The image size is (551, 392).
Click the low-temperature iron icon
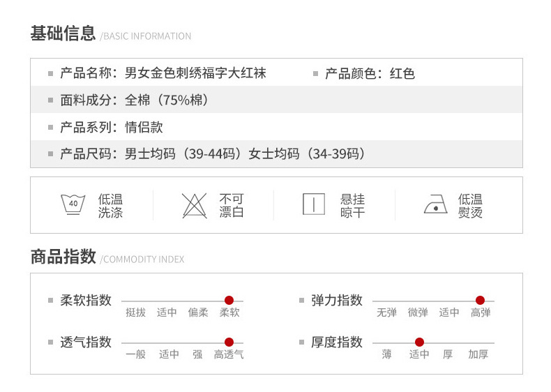click(435, 204)
